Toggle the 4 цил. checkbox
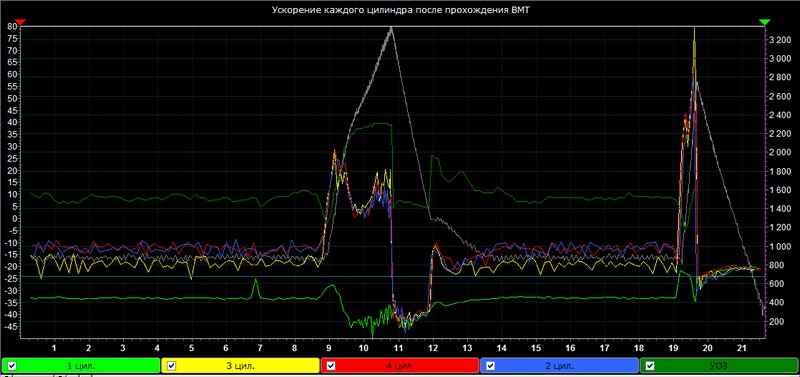 click(x=331, y=365)
